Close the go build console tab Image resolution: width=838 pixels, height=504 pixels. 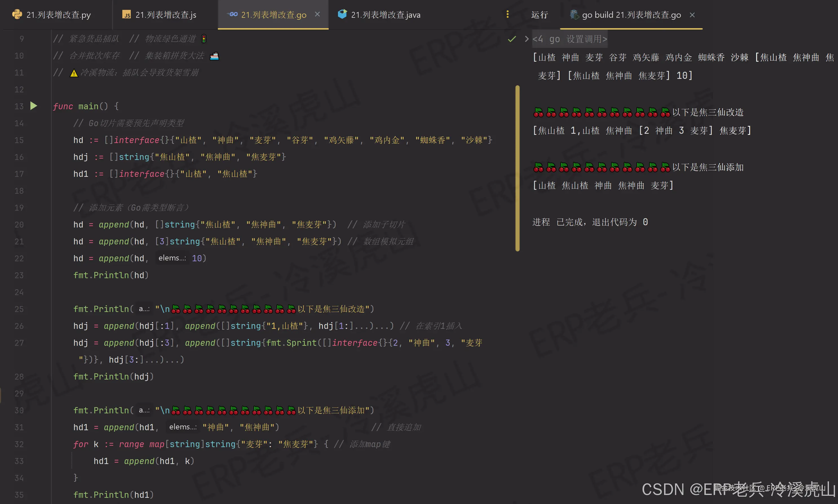pyautogui.click(x=692, y=15)
